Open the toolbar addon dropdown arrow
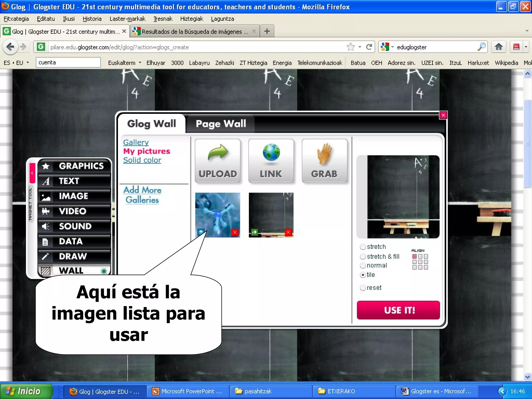532x399 pixels. click(x=526, y=47)
